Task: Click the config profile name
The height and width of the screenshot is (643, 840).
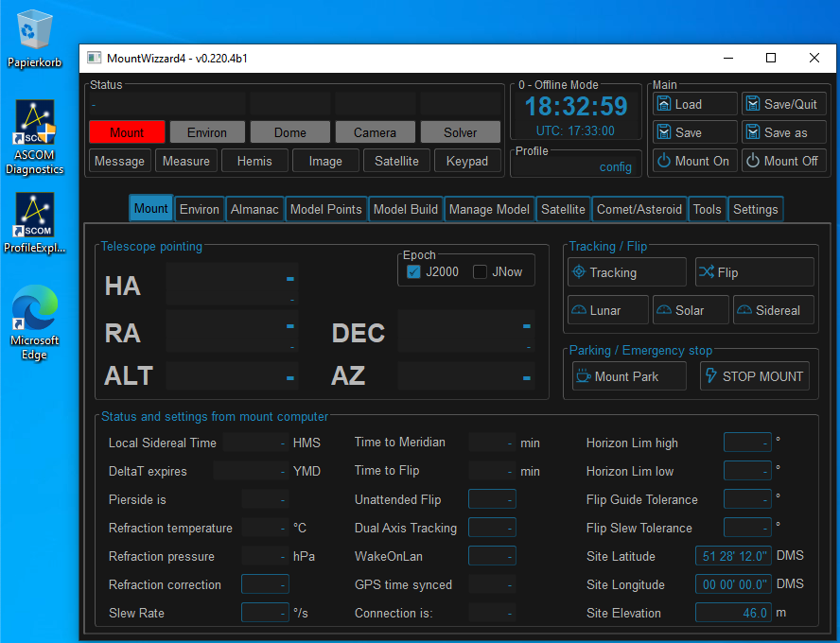Action: pyautogui.click(x=616, y=167)
